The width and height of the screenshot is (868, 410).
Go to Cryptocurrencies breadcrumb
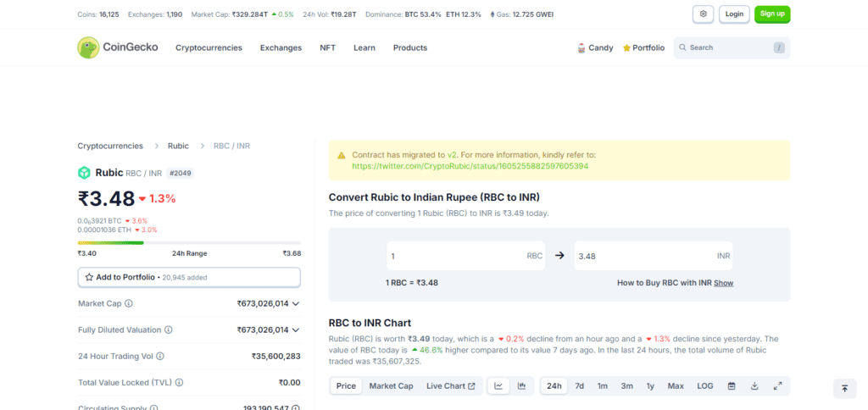(x=110, y=146)
